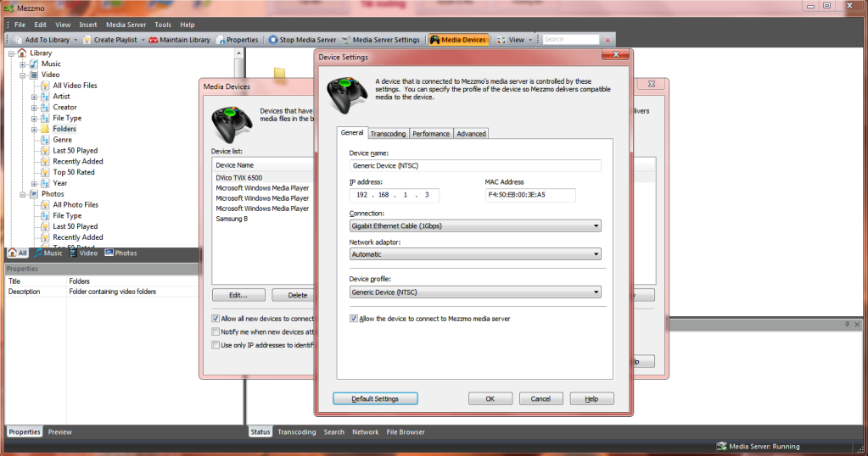Click Stop Media Server icon
This screenshot has width=868, height=456.
[x=273, y=40]
